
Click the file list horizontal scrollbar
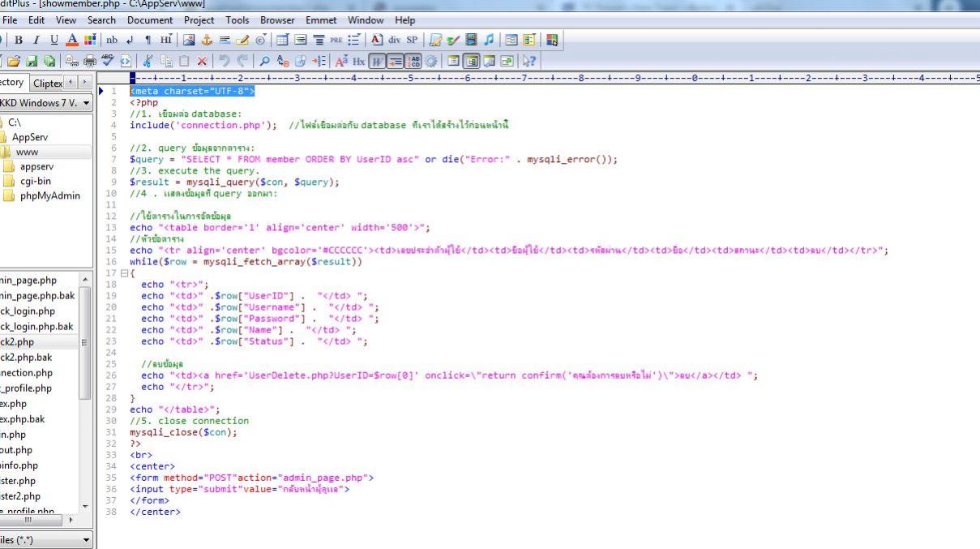click(x=32, y=520)
